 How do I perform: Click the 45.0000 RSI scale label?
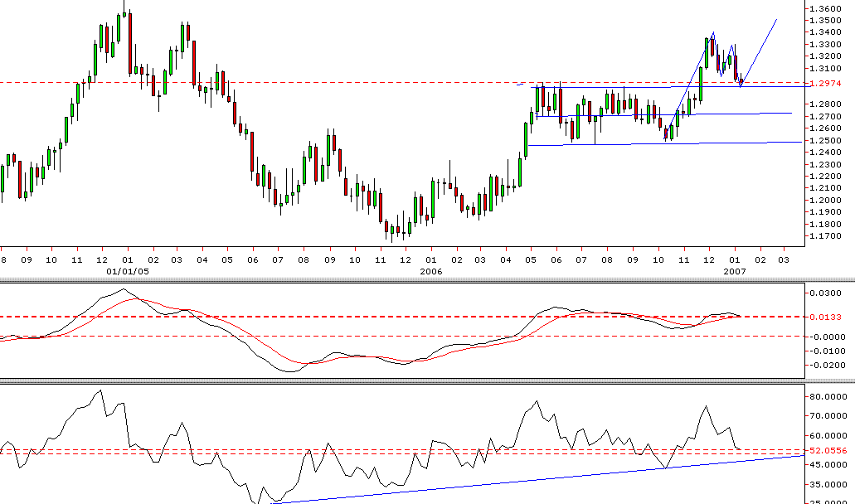point(828,465)
